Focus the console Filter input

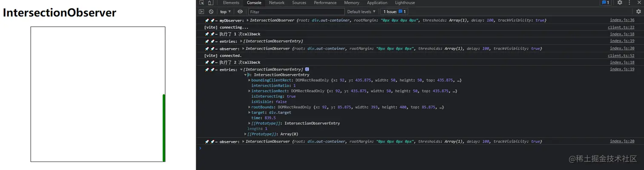tap(296, 12)
